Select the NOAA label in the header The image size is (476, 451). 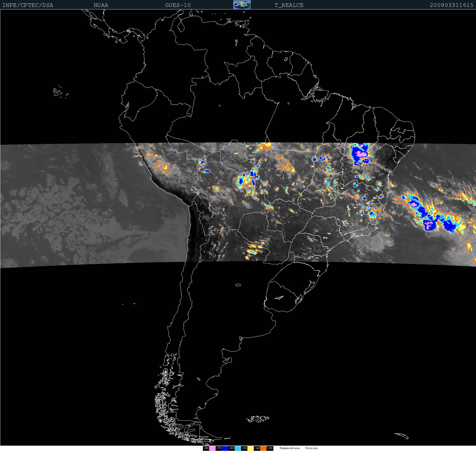[x=101, y=5]
